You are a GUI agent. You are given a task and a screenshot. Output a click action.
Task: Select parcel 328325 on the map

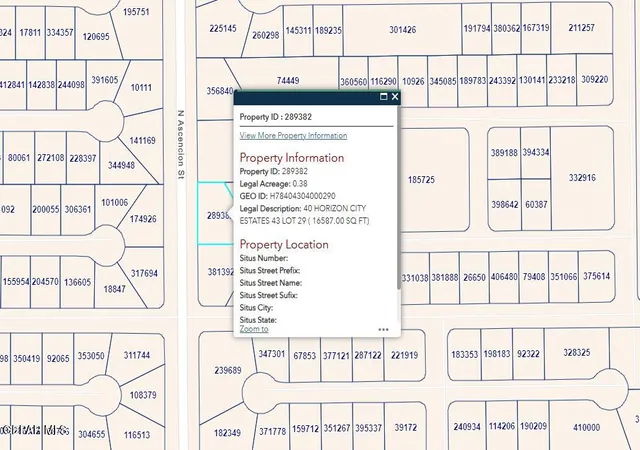(576, 352)
